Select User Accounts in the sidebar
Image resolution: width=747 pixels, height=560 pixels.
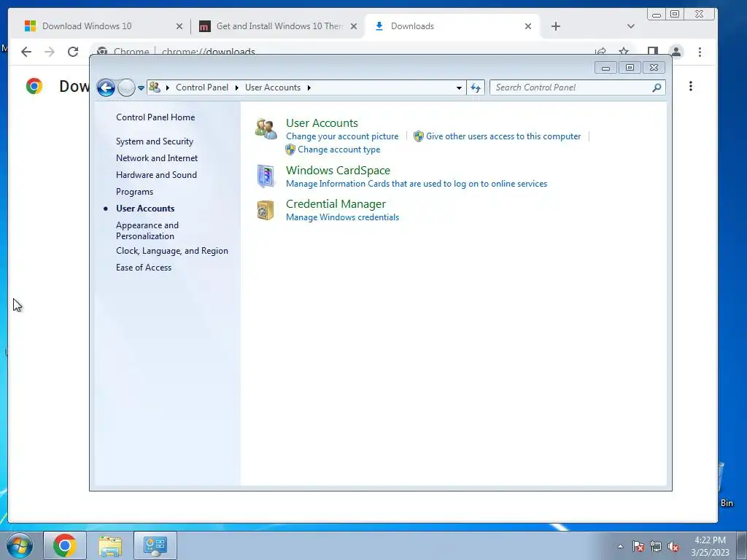tap(145, 209)
